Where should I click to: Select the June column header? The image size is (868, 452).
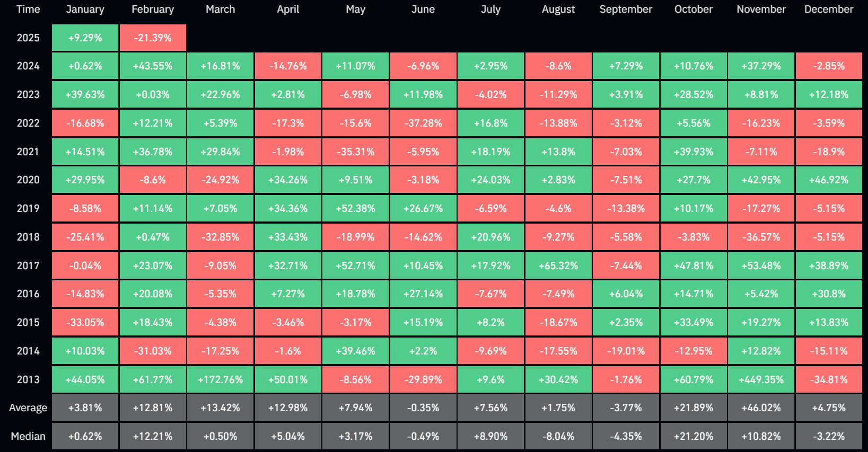(423, 9)
